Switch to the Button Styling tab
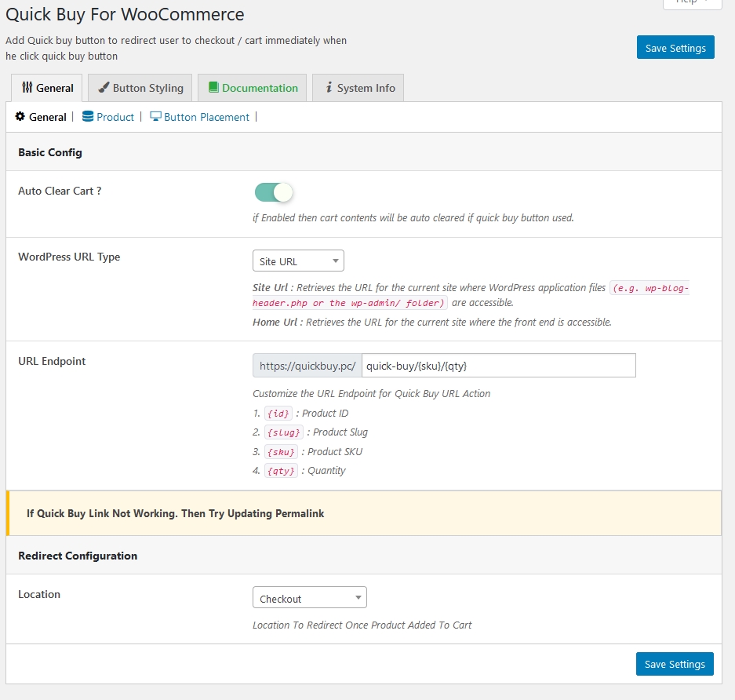Image resolution: width=735 pixels, height=700 pixels. click(140, 88)
